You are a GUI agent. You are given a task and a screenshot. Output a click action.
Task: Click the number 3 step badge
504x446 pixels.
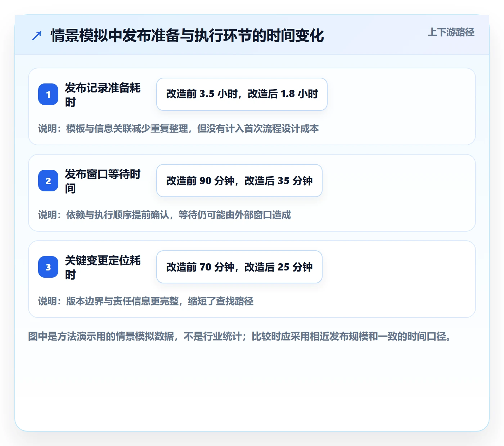[x=48, y=267]
